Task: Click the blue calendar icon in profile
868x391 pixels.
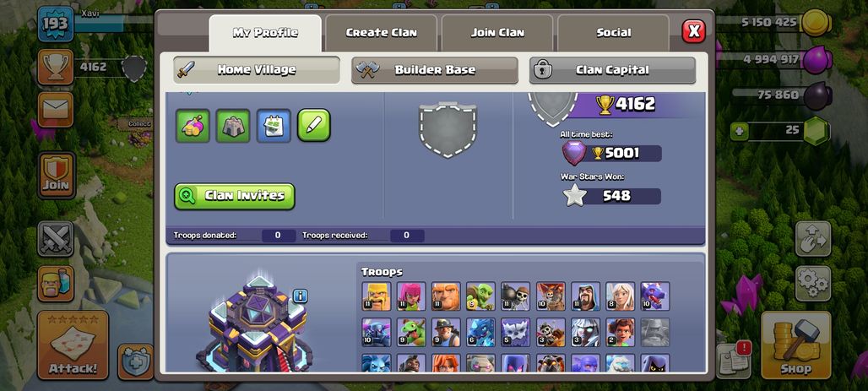Action: pos(274,125)
